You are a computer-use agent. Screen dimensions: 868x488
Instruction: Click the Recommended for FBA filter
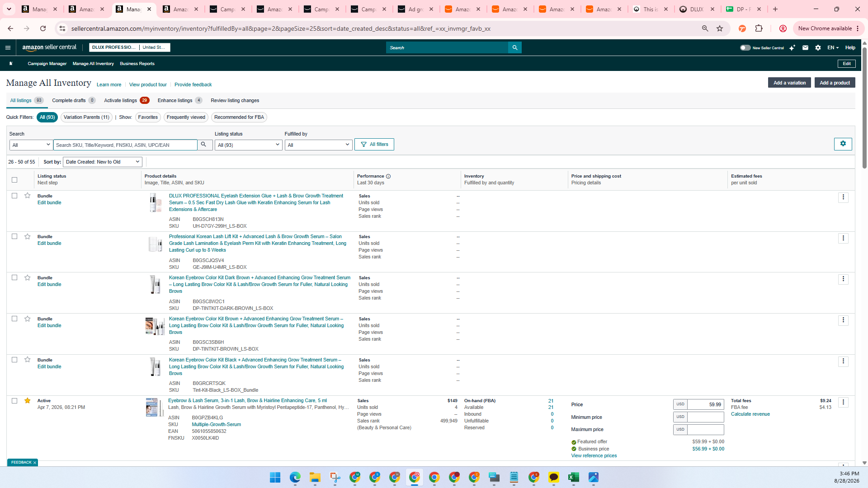[239, 117]
